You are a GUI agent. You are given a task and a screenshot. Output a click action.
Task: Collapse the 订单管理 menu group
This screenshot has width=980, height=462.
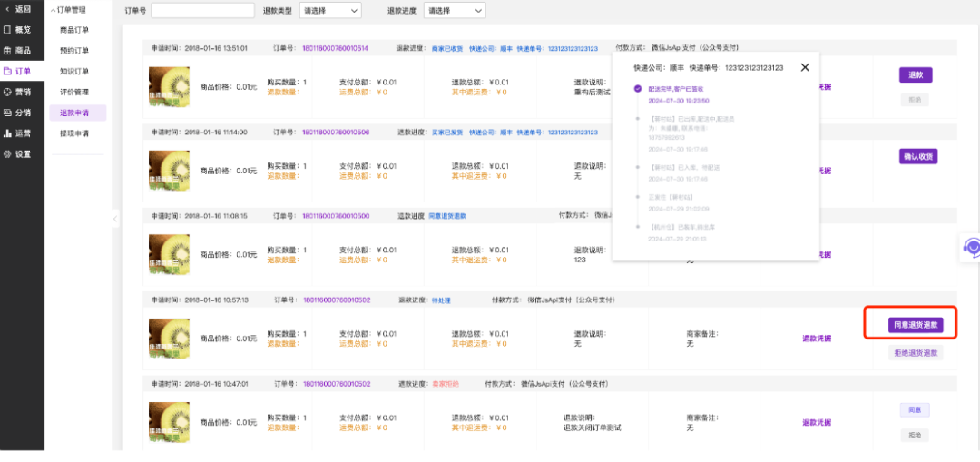pyautogui.click(x=69, y=9)
